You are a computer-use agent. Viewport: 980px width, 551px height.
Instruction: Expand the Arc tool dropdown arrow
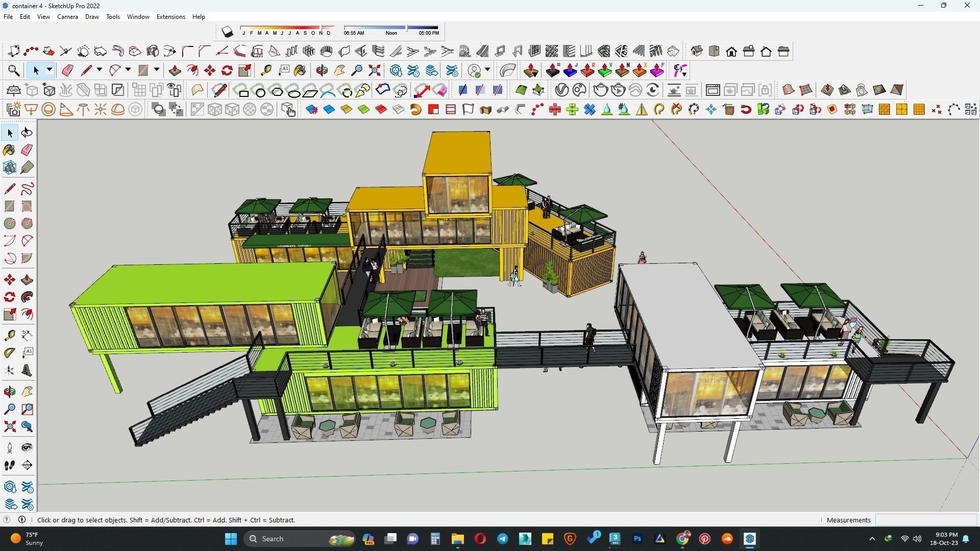(x=128, y=70)
